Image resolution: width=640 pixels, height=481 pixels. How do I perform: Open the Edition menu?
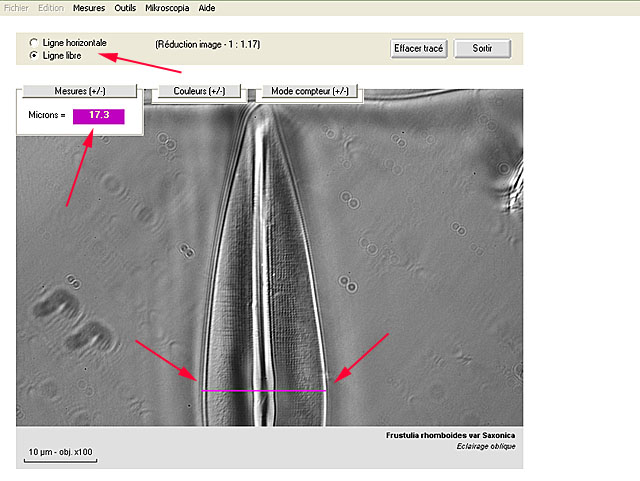(x=51, y=8)
